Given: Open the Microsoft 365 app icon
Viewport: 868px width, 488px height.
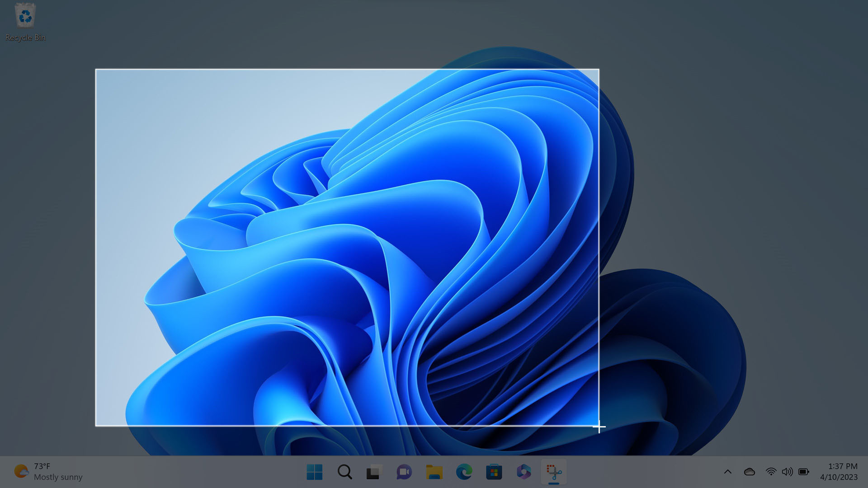Looking at the screenshot, I should [x=524, y=472].
